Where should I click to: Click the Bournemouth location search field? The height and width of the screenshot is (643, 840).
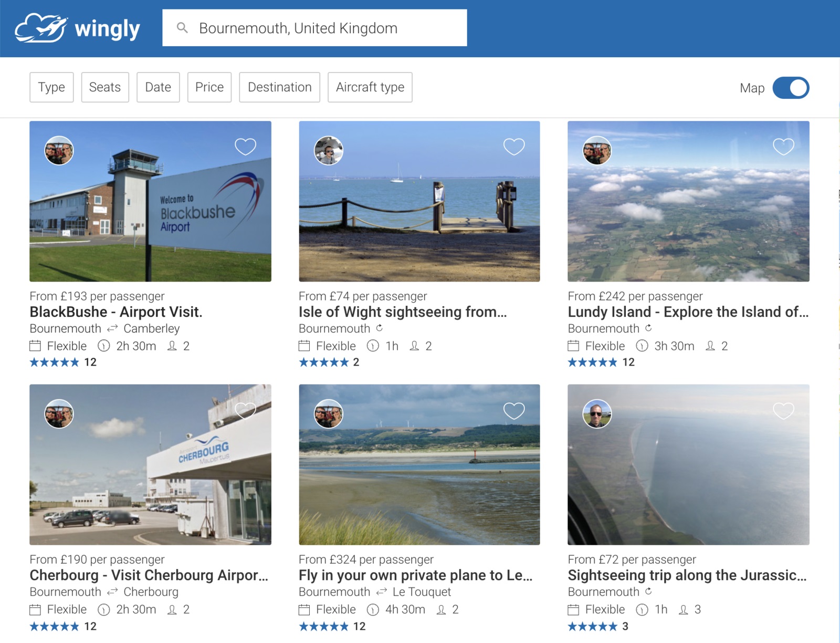tap(314, 28)
